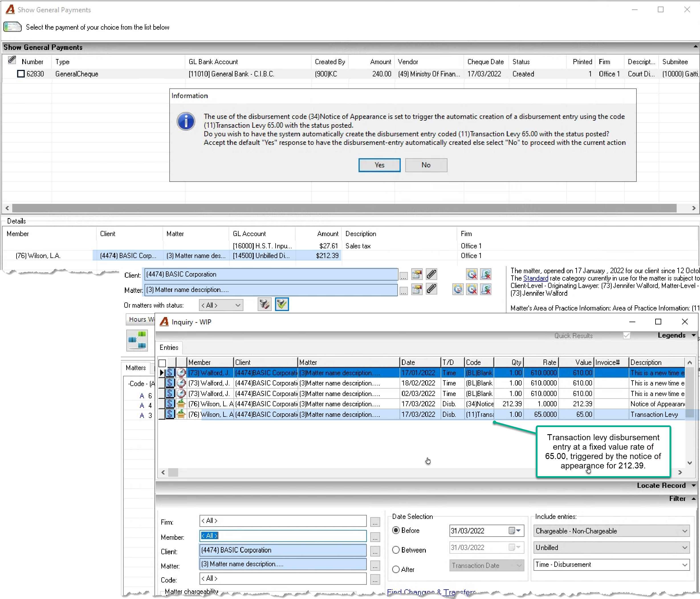This screenshot has height=599, width=700.
Task: Open the Time - Disbursement dropdown
Action: coord(612,565)
